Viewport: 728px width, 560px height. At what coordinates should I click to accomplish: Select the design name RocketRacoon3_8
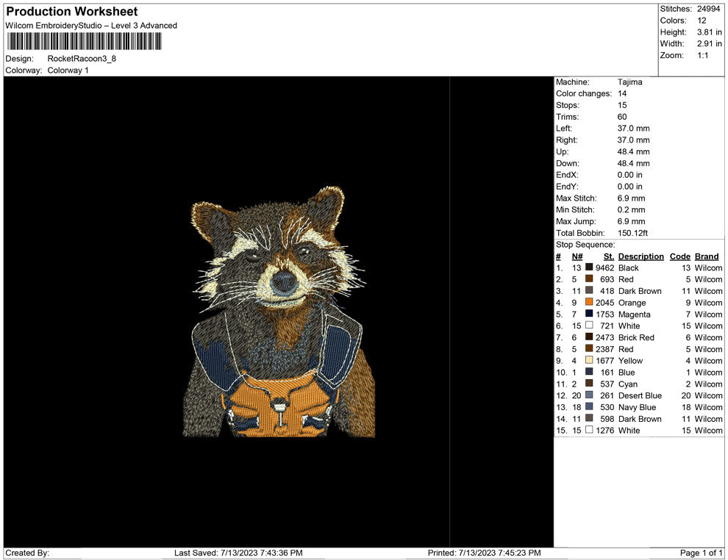82,58
